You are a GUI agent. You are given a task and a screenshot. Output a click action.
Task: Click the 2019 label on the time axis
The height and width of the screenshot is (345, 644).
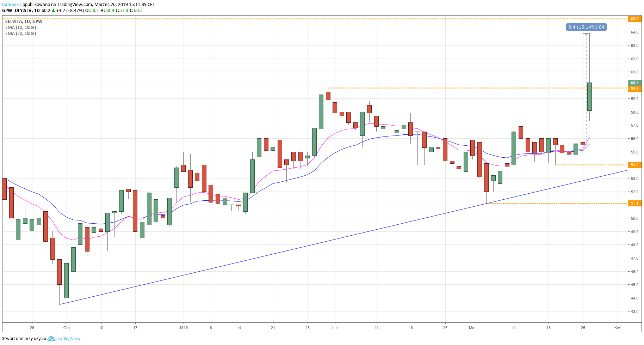(x=183, y=328)
